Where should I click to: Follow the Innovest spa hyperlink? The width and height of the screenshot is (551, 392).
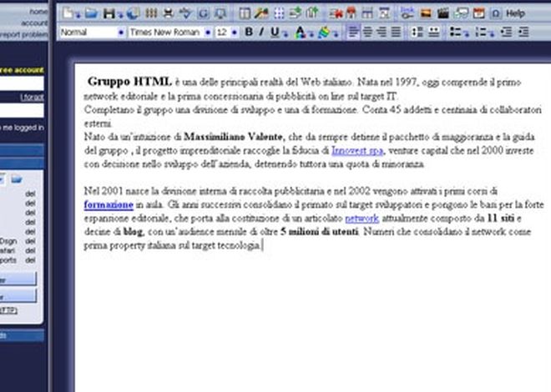point(357,151)
